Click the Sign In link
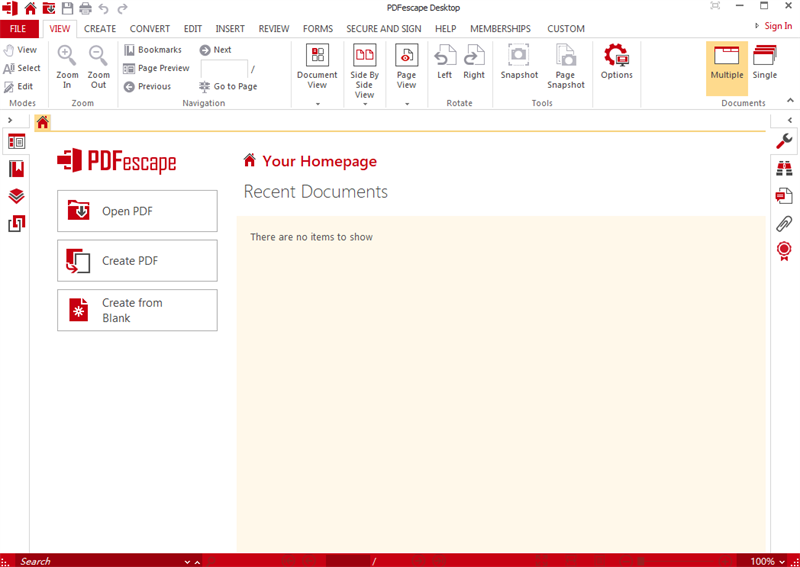The width and height of the screenshot is (800, 567). point(777,26)
